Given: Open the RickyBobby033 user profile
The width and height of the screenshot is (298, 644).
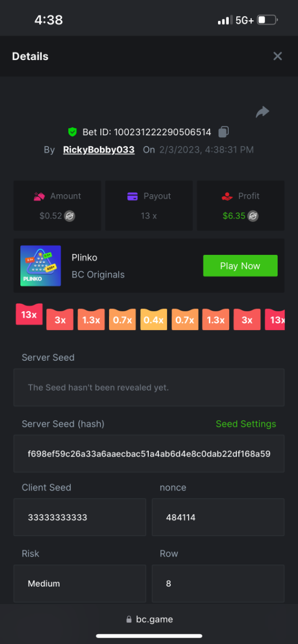Looking at the screenshot, I should pos(99,150).
